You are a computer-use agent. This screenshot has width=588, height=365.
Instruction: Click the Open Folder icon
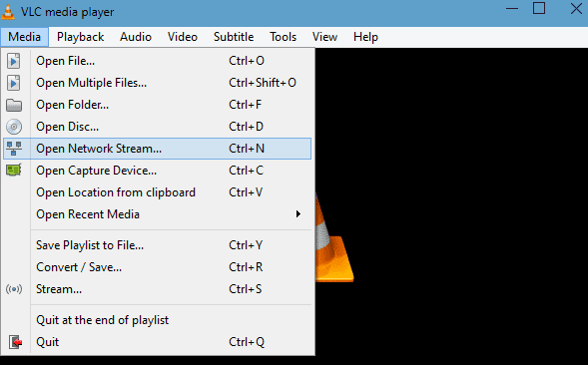[x=14, y=105]
